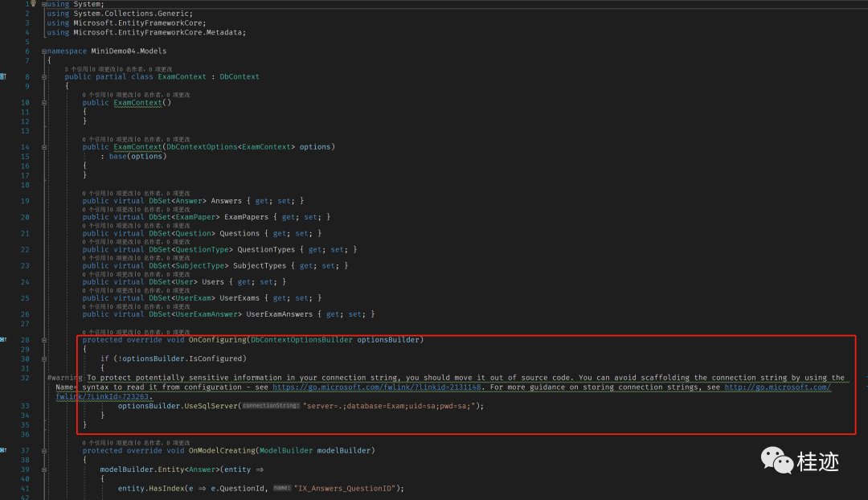868x500 pixels.
Task: Collapse the OnModelCreating method at line 37
Action: click(44, 451)
